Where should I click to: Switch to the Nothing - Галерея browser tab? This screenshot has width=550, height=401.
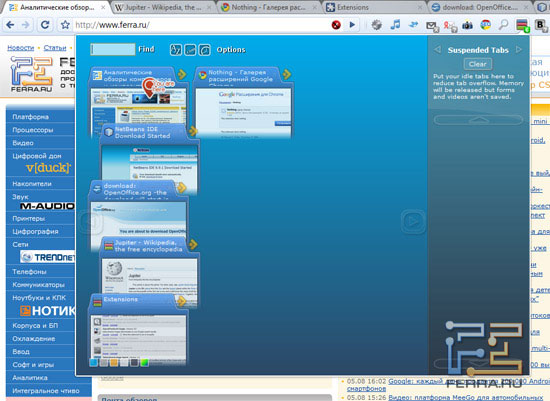point(269,7)
